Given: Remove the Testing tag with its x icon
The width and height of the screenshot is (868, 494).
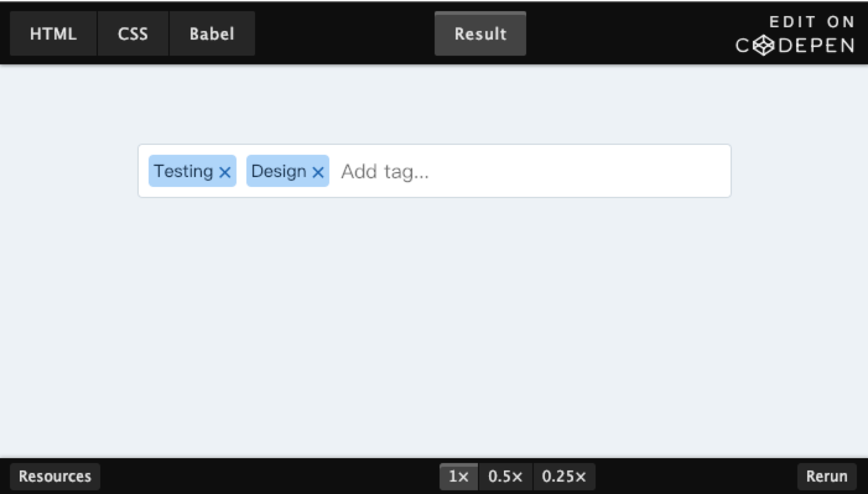Looking at the screenshot, I should click(225, 173).
